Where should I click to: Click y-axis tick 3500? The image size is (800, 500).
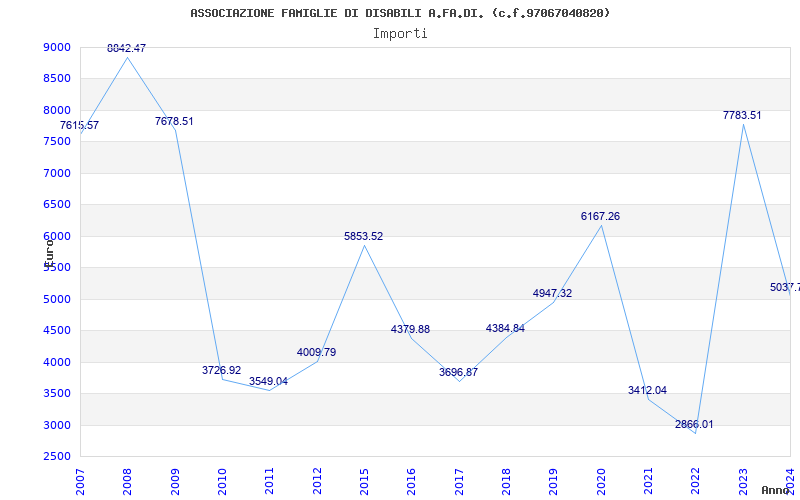click(x=57, y=393)
